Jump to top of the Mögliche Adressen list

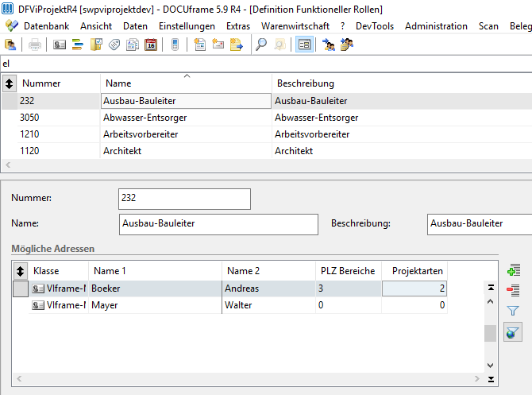[x=491, y=288]
